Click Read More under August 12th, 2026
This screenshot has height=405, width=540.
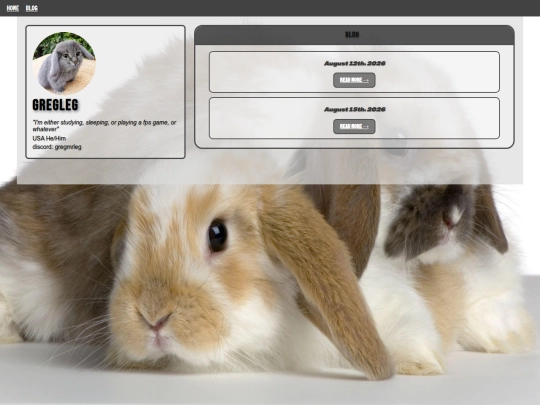tap(354, 80)
